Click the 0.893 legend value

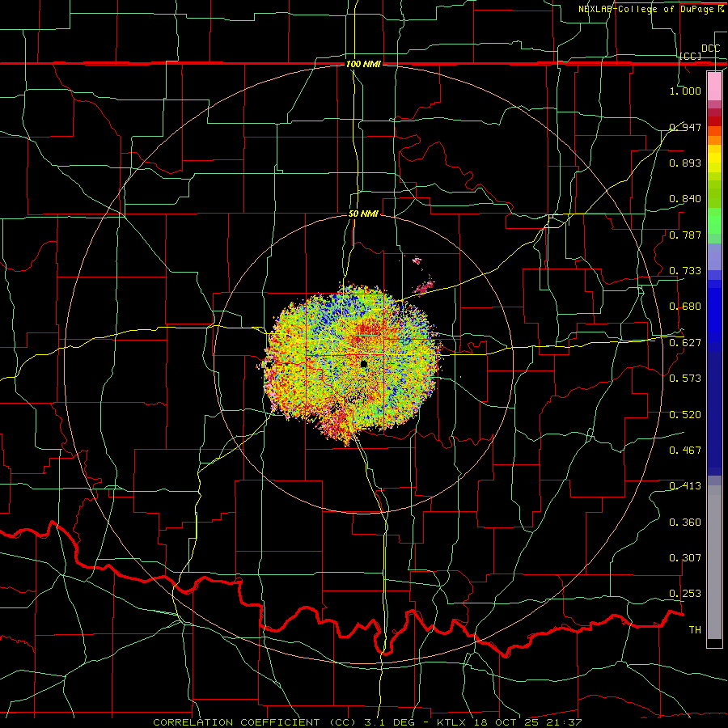click(685, 163)
